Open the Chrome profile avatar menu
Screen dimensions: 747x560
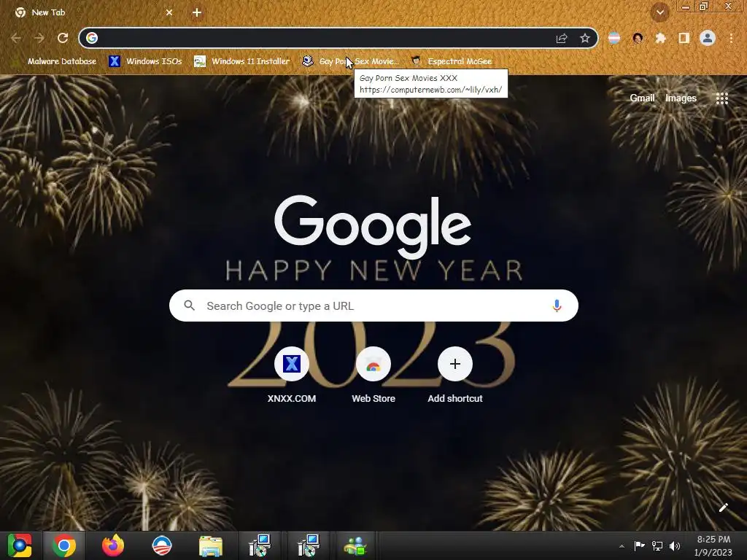(x=708, y=38)
